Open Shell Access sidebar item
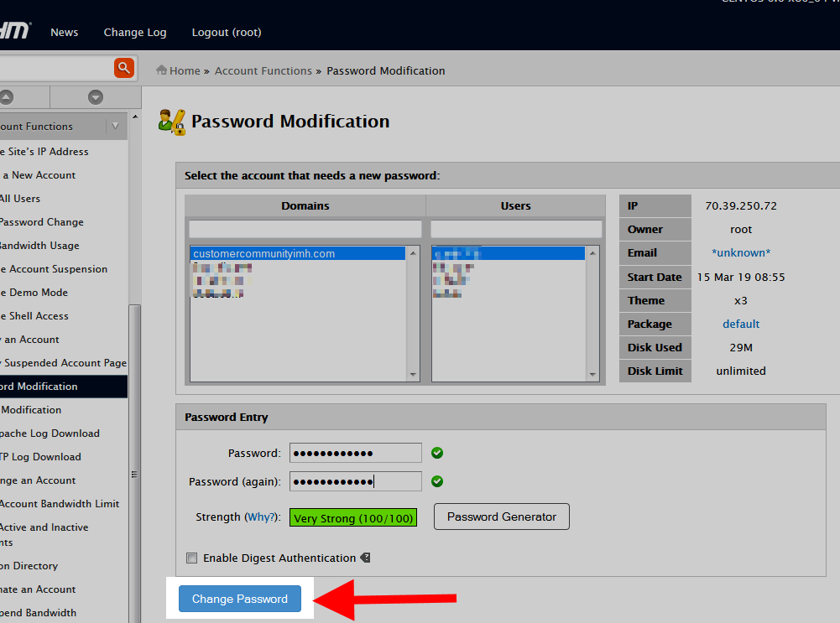This screenshot has width=840, height=623. 34,316
